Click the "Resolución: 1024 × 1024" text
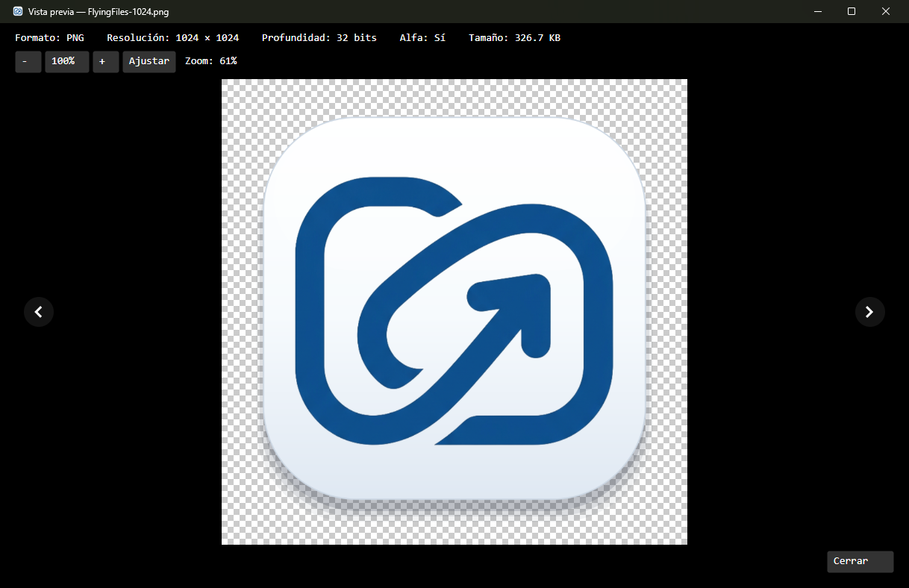The width and height of the screenshot is (909, 588). pos(173,37)
